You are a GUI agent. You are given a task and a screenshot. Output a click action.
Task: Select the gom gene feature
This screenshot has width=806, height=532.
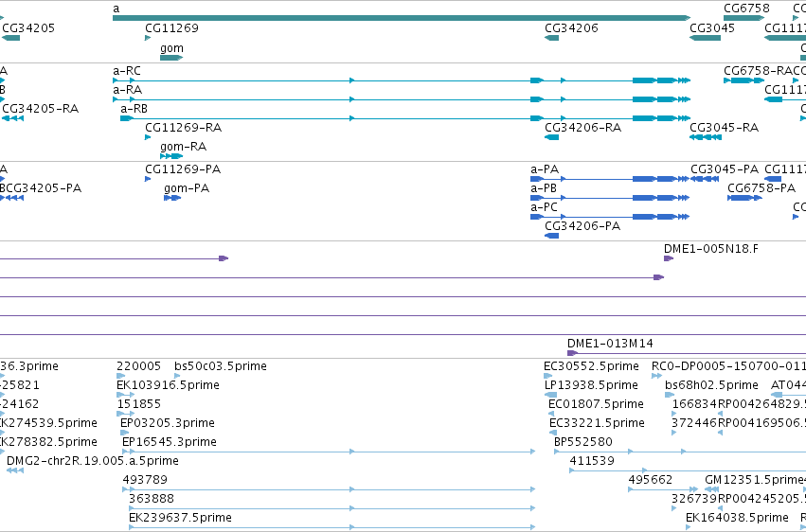click(x=171, y=58)
